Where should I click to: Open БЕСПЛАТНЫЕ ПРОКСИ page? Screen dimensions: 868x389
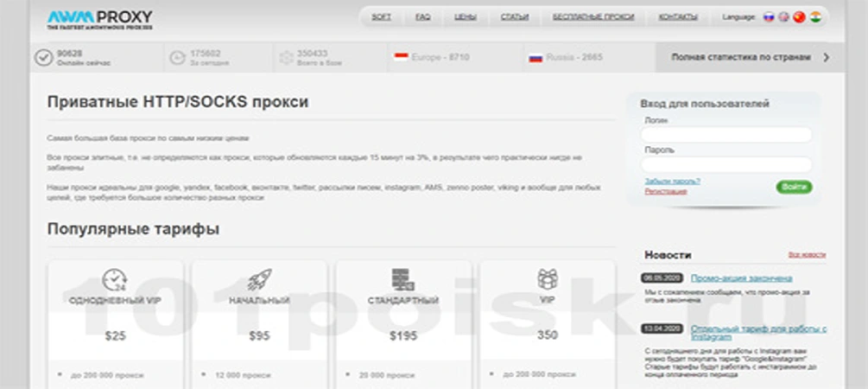[x=593, y=17]
